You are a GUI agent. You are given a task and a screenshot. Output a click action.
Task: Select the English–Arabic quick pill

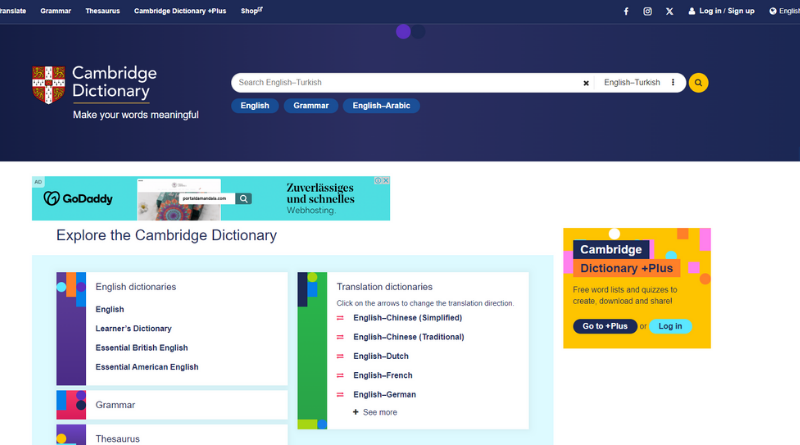[381, 106]
